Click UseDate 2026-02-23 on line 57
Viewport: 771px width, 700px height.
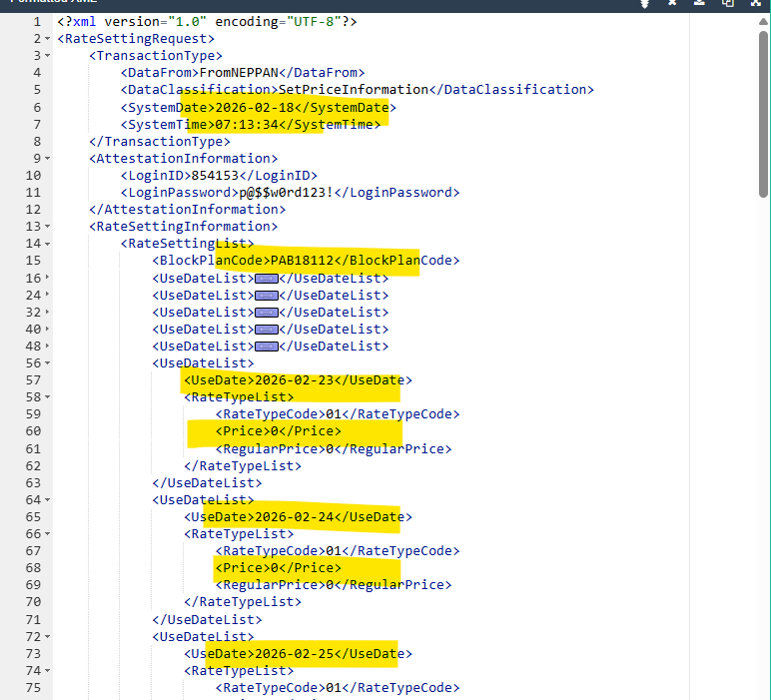(x=298, y=380)
